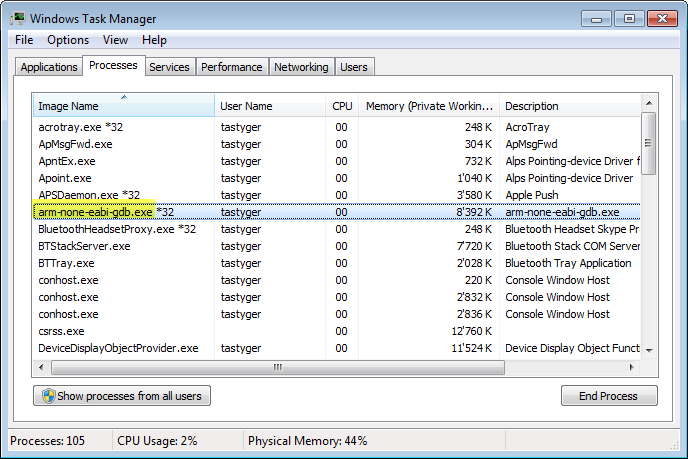
Task: Open the Help menu
Action: [154, 40]
